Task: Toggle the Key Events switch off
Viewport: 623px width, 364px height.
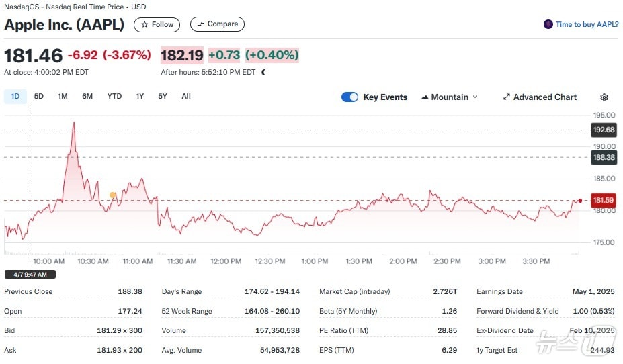Action: click(349, 97)
